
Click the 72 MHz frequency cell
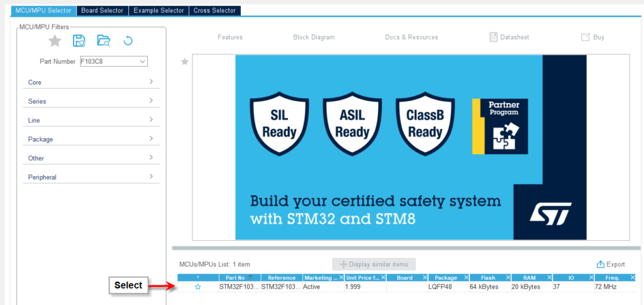click(615, 287)
